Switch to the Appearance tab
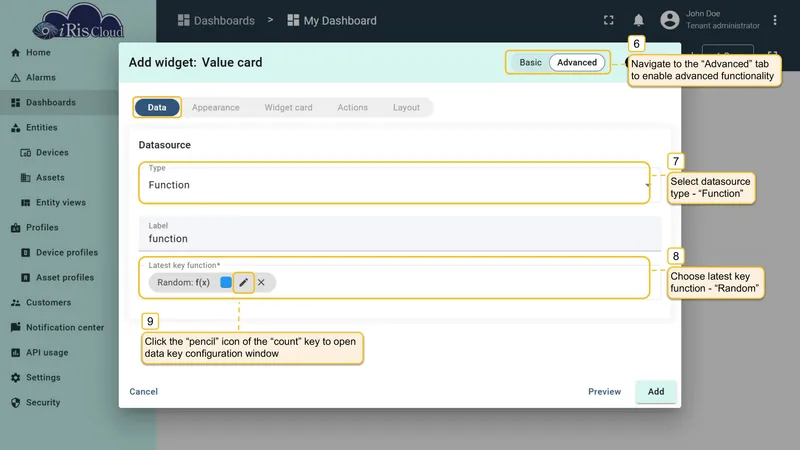Screen dimensions: 800x450 coord(215,108)
